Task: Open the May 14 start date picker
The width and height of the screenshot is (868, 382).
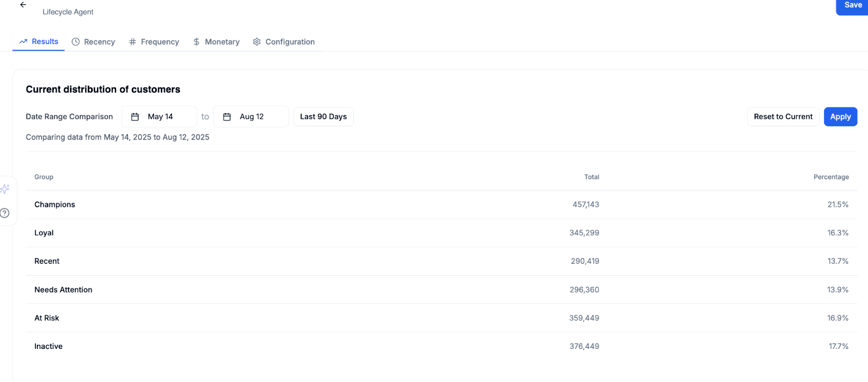Action: 159,117
